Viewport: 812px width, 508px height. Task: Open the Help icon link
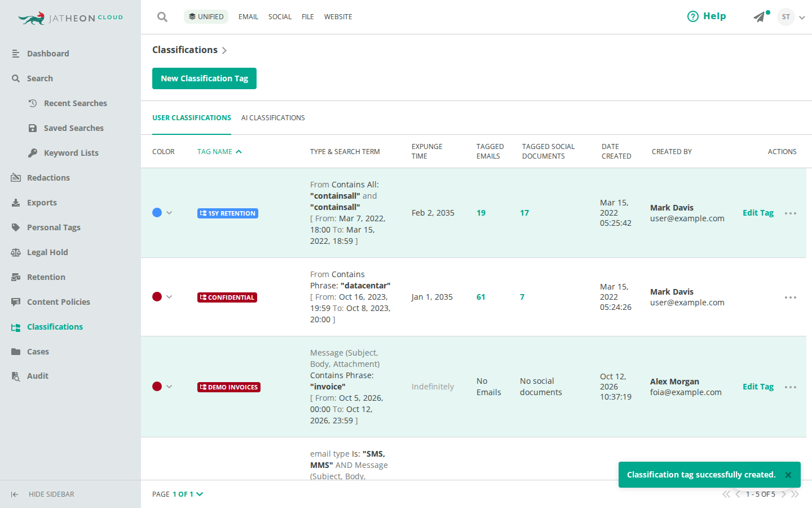[x=692, y=16]
